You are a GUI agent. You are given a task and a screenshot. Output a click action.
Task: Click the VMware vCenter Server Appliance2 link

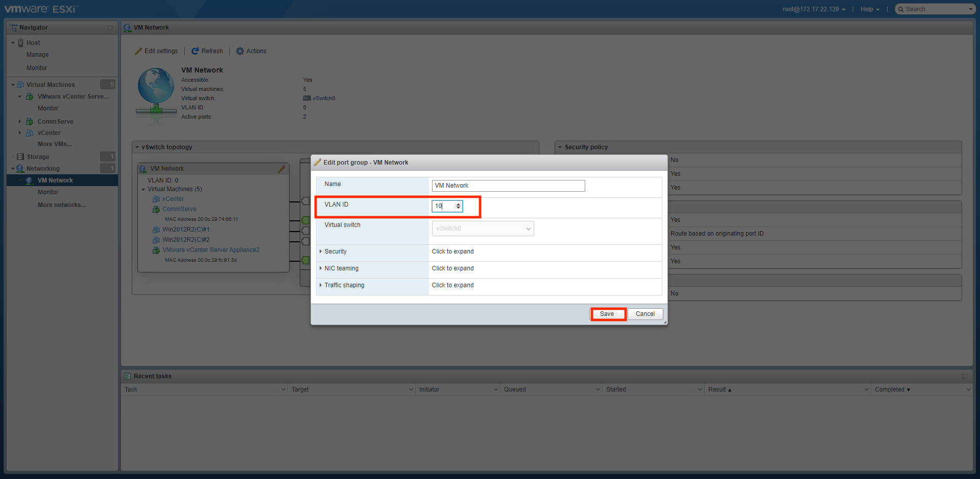(211, 250)
